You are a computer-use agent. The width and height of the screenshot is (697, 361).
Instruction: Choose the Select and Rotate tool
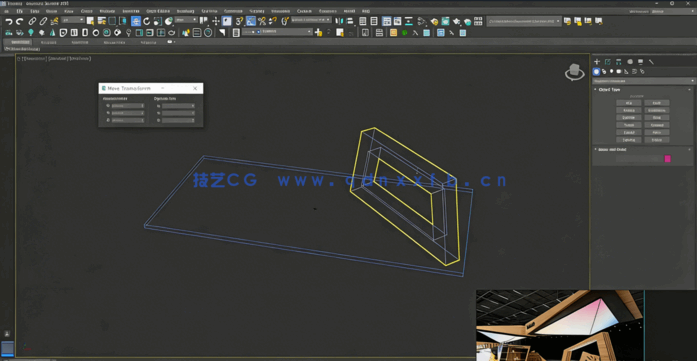146,21
